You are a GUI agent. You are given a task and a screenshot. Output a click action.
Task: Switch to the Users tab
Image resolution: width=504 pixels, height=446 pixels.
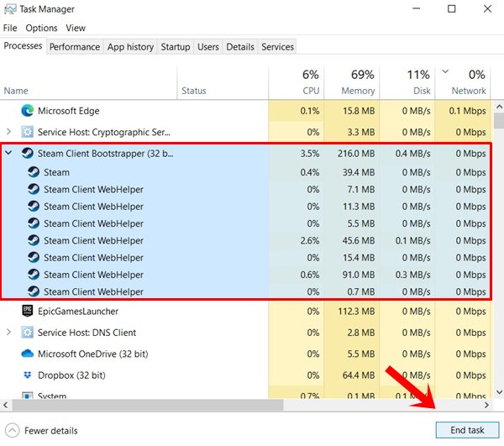click(x=208, y=47)
